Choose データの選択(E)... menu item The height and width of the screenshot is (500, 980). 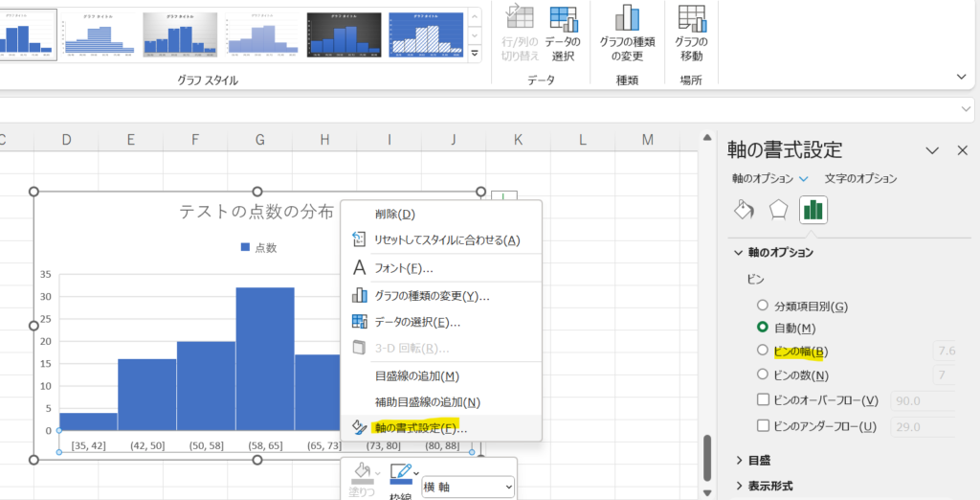(x=440, y=322)
